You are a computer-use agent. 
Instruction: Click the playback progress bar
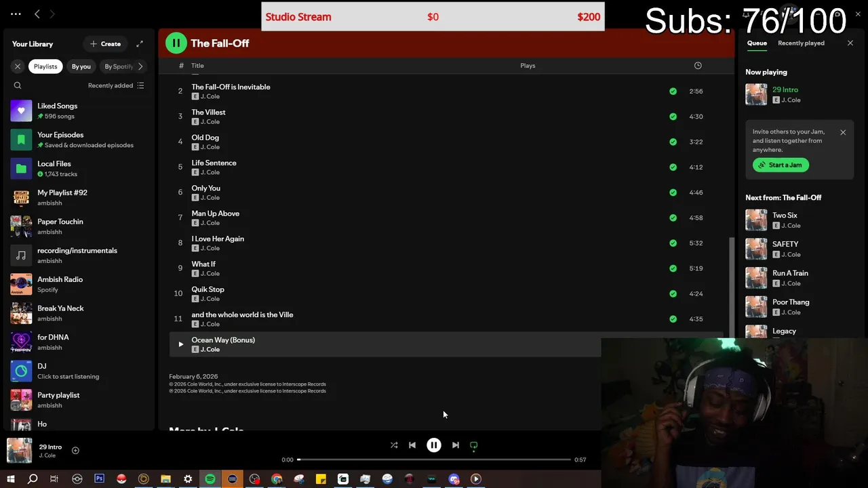point(434,460)
